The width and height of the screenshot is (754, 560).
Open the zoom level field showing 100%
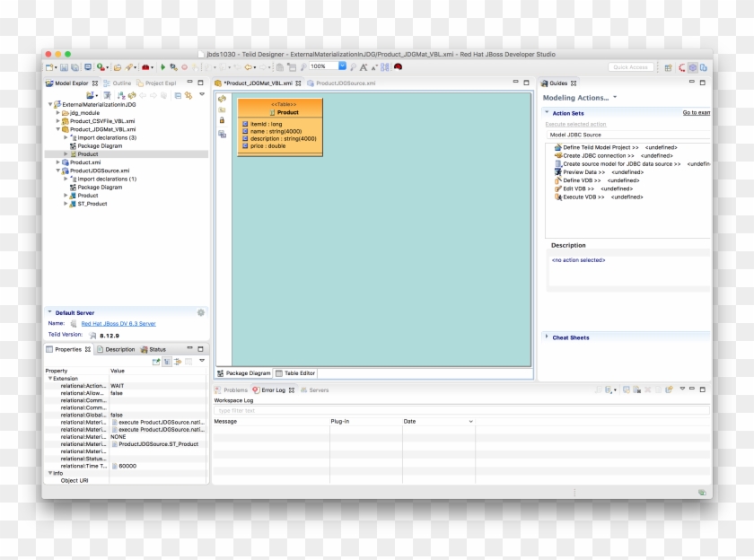325,66
